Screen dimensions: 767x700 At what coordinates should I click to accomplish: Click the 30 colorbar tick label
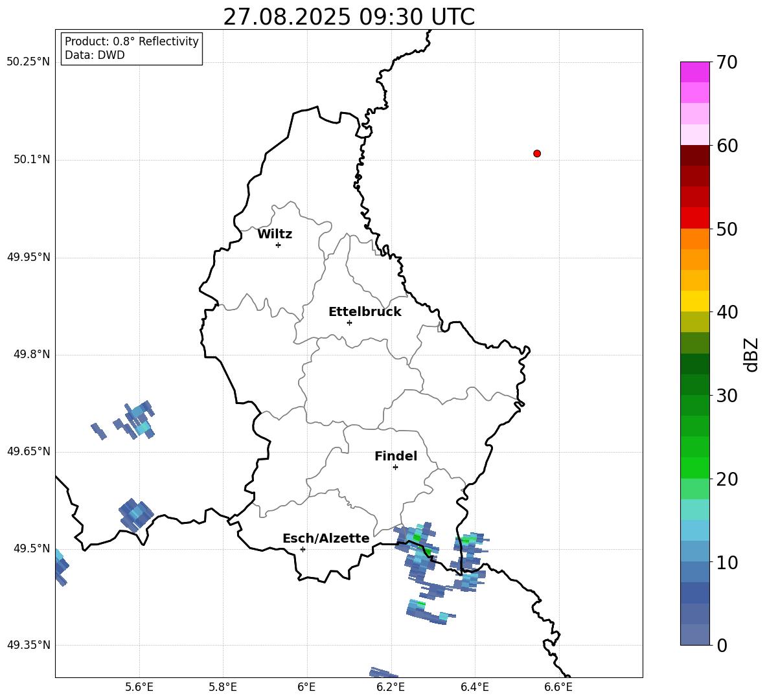click(x=727, y=396)
